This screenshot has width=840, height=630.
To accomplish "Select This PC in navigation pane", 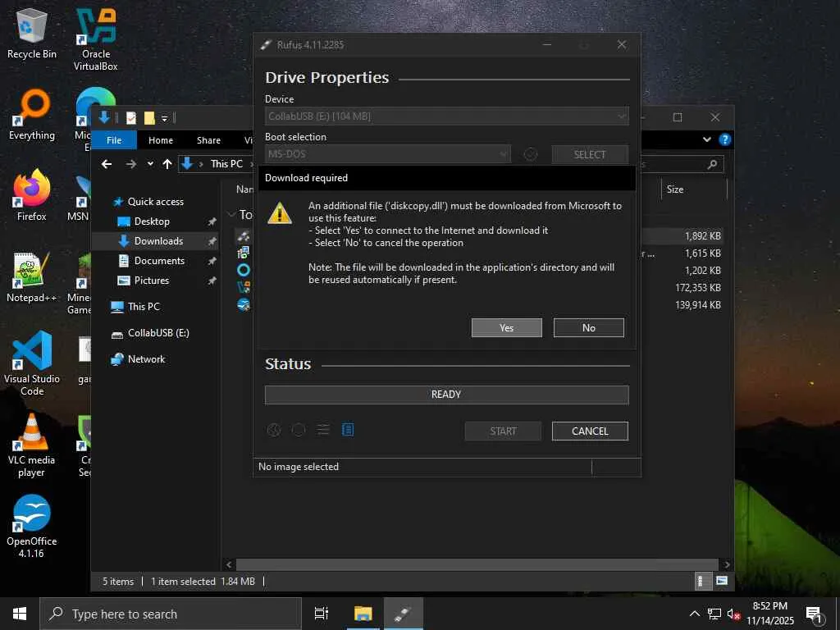I will pos(144,307).
